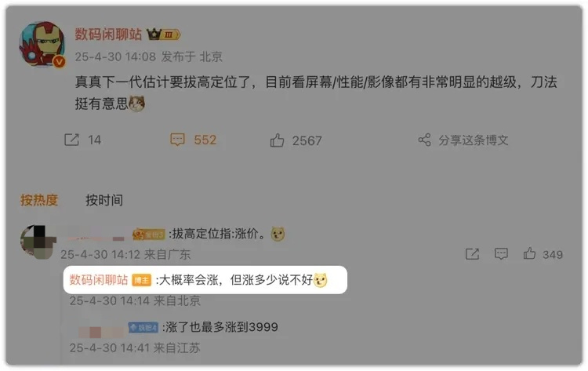
Task: Click the 分享这条博文 text link
Action: (474, 140)
